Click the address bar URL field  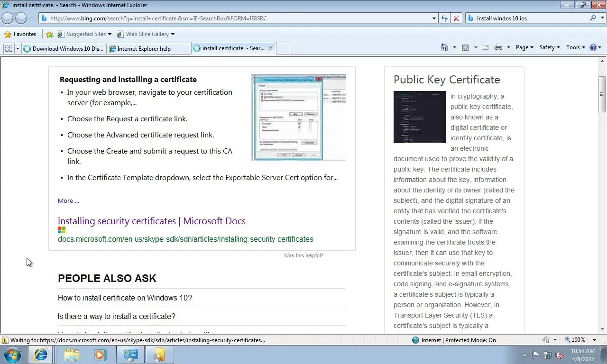coord(236,18)
